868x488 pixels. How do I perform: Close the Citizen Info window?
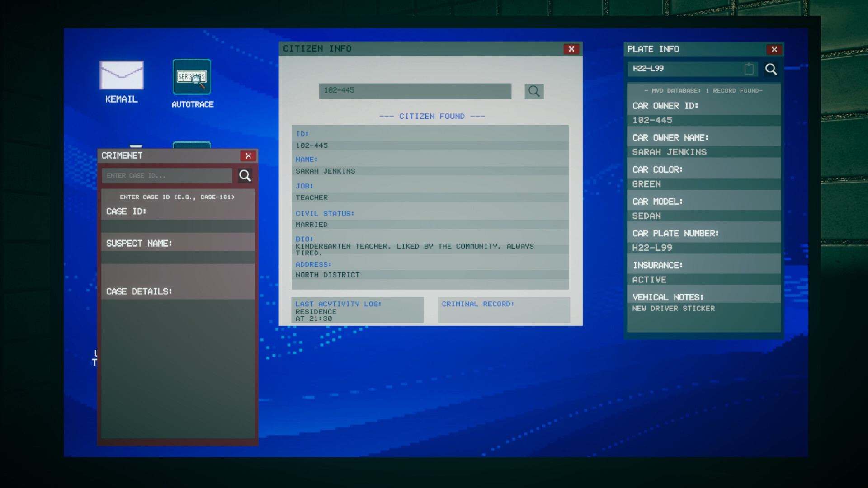[571, 49]
